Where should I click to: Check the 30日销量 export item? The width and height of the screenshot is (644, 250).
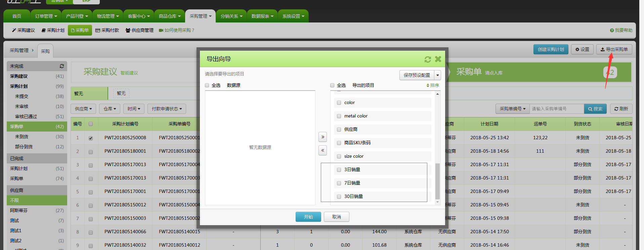(x=339, y=197)
